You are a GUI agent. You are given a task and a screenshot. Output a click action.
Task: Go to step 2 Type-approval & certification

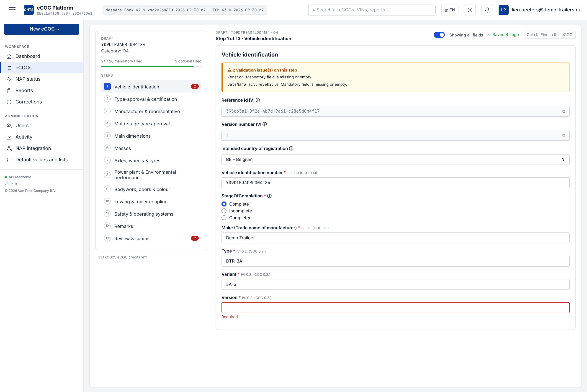[x=151, y=99]
